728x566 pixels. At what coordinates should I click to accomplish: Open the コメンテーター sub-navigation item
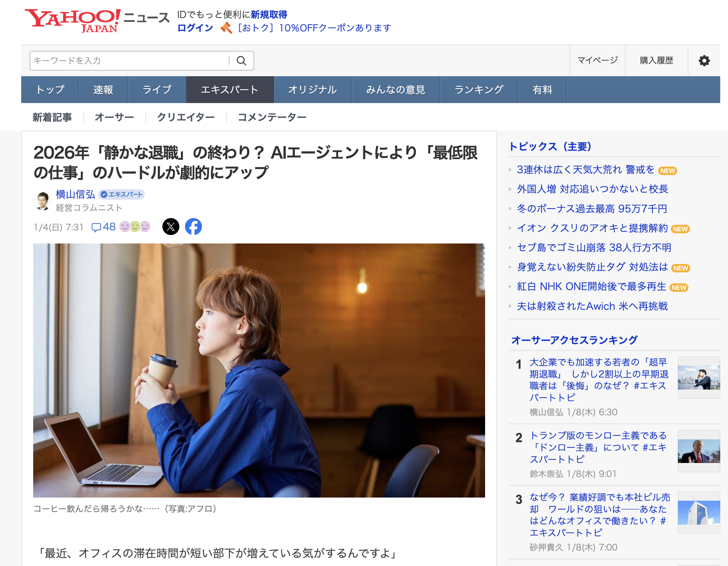272,117
